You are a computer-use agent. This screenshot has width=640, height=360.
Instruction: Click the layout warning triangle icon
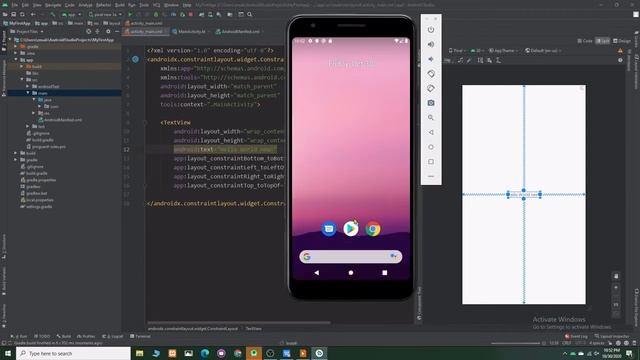[620, 51]
